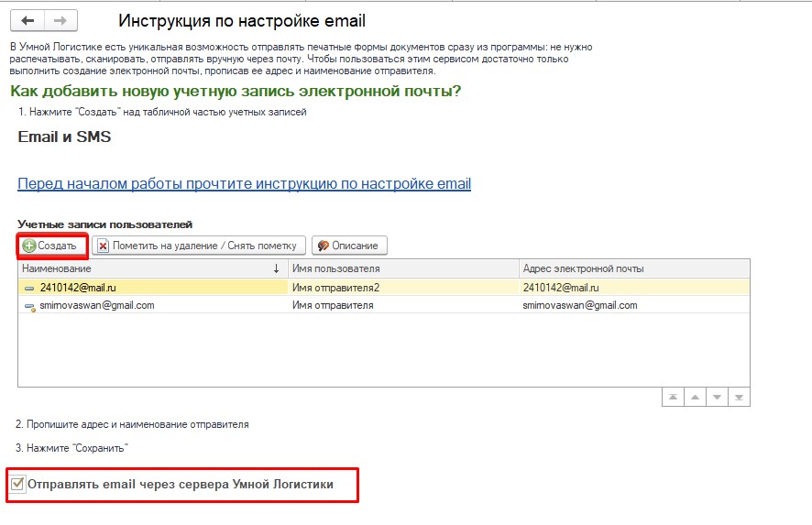Jump to the first row with the move-to-top arrow
Viewport: 812px width, 525px height.
(673, 397)
